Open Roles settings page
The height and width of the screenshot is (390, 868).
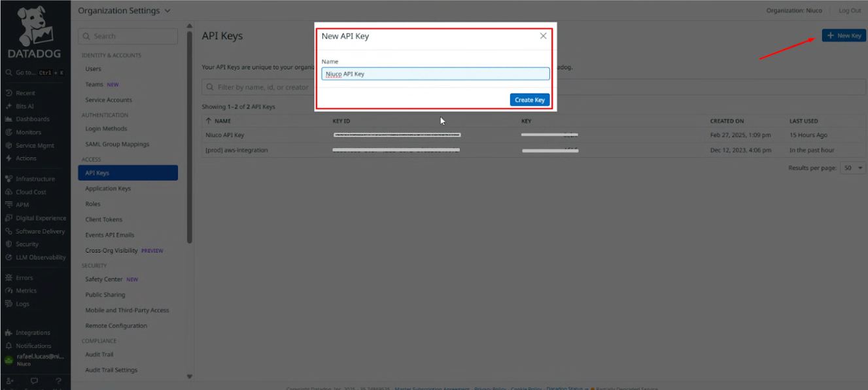coord(93,204)
